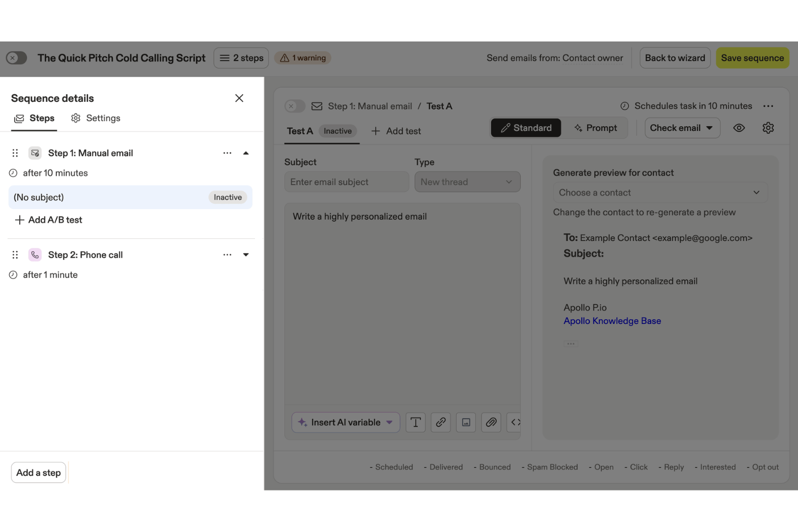Toggle the sequence active switch in header
Viewport: 798px width, 532px height.
pos(17,58)
